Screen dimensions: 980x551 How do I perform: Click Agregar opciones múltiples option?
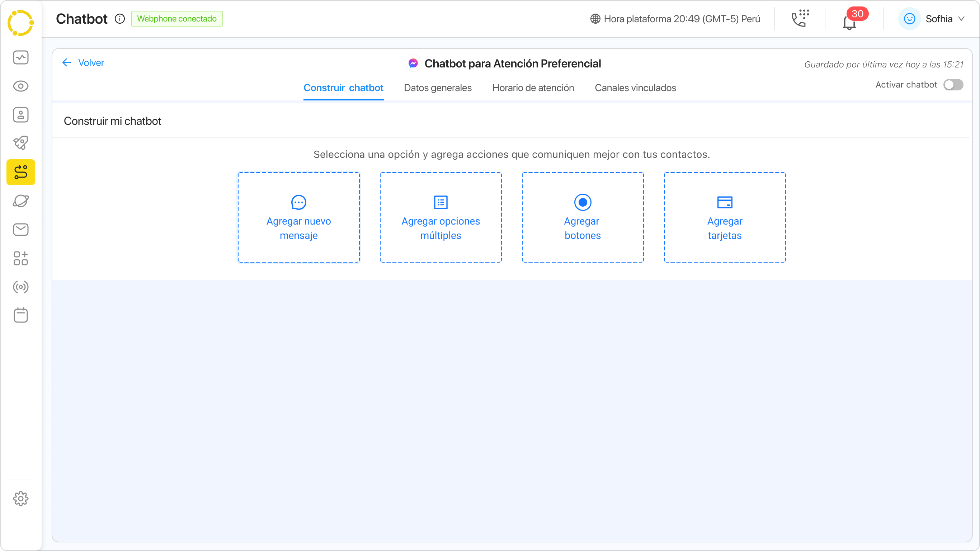click(440, 217)
